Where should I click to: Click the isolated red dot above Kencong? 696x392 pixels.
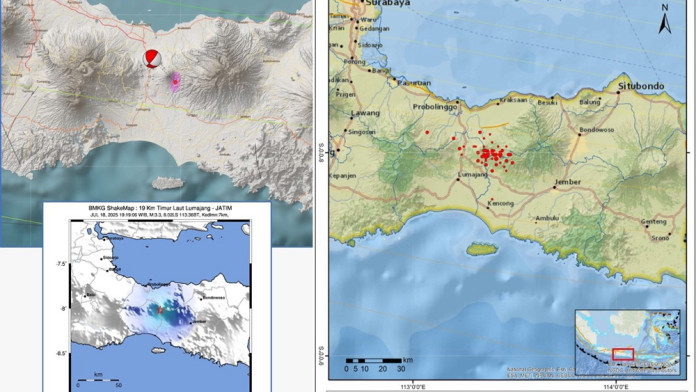[x=492, y=199]
